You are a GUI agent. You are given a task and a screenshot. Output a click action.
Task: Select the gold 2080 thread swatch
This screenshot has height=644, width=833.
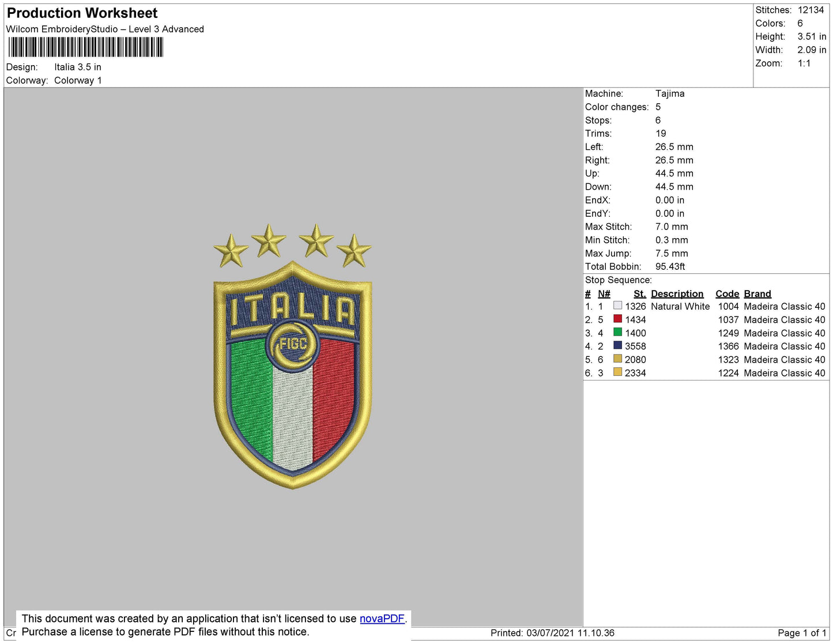[x=617, y=359]
